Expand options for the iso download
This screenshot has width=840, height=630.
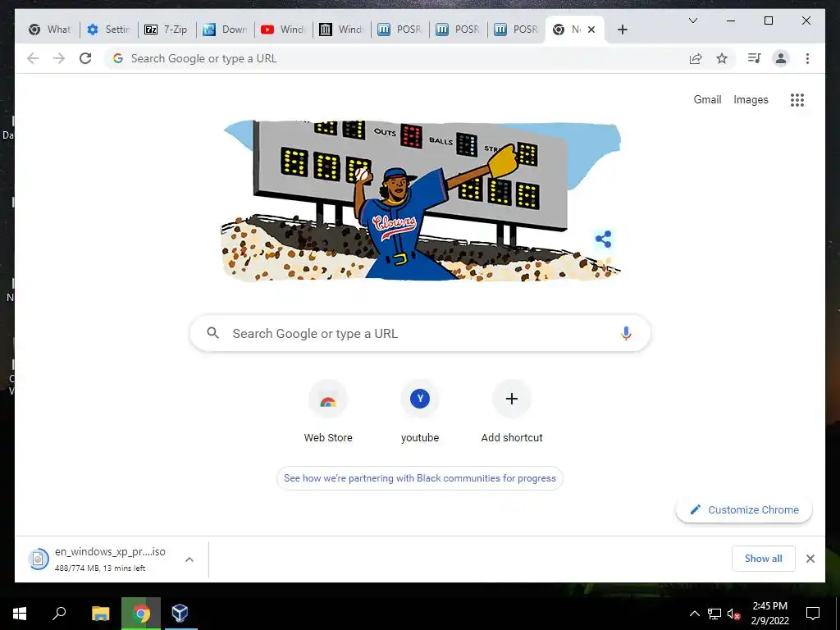[189, 559]
